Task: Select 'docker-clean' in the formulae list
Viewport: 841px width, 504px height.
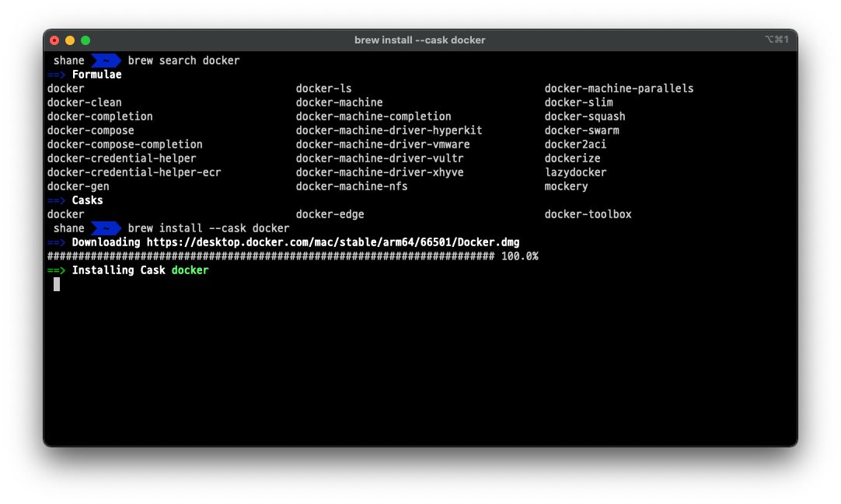Action: point(84,103)
